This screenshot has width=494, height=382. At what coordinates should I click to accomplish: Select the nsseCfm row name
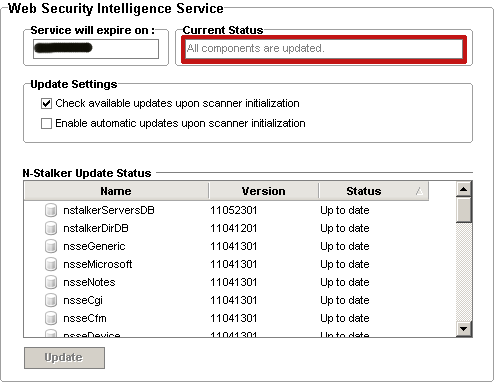pyautogui.click(x=85, y=318)
